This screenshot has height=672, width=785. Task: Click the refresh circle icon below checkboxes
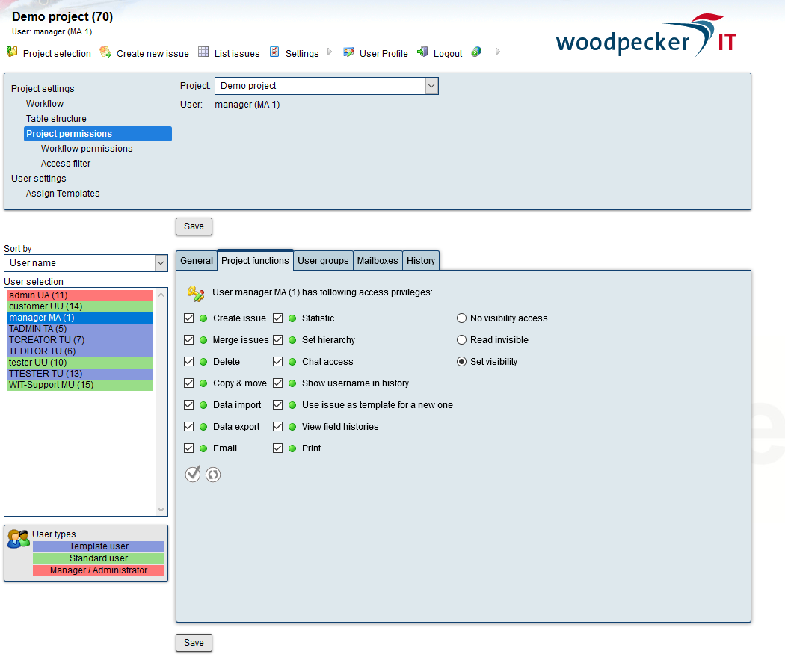[212, 474]
